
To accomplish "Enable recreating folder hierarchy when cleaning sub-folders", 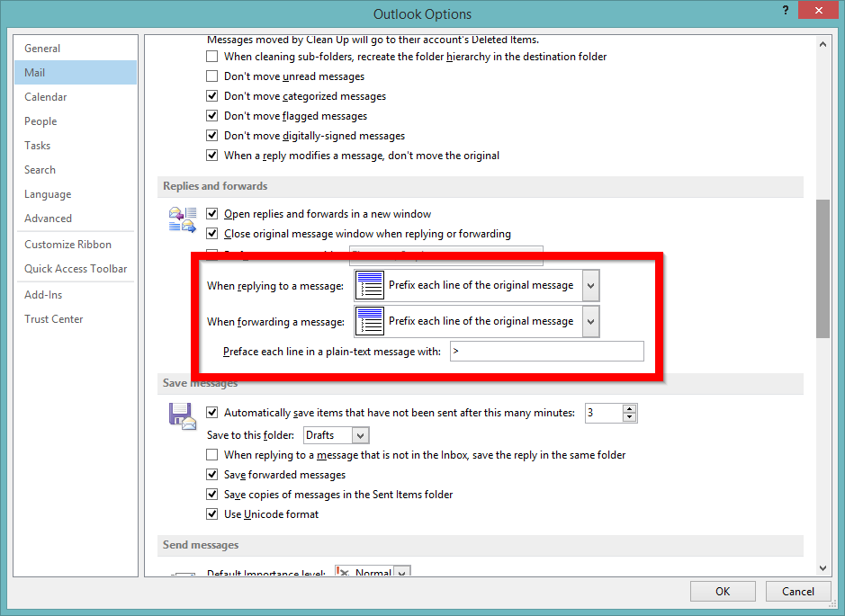I will [212, 57].
